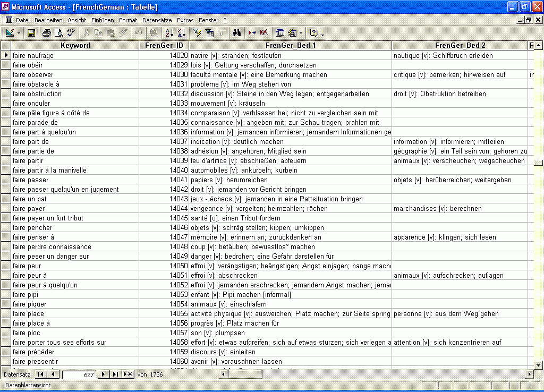Click the vertical scrollbar up arrow

coord(538,45)
